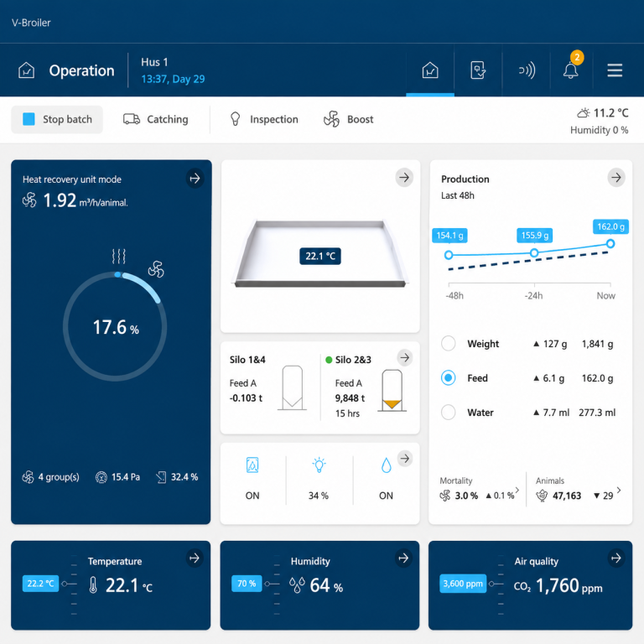Click the 70 % humidity setpoint marker
The width and height of the screenshot is (644, 644).
[247, 584]
